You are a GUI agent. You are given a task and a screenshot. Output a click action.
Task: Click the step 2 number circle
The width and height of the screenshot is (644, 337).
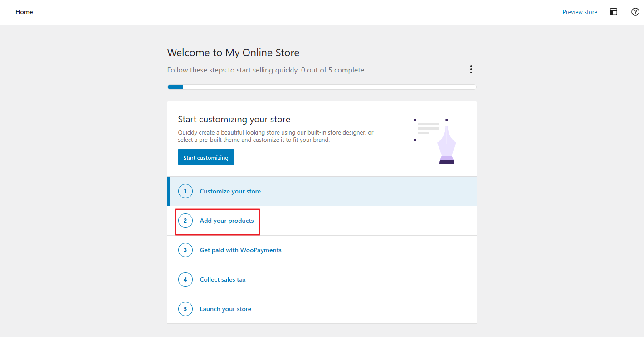point(185,221)
